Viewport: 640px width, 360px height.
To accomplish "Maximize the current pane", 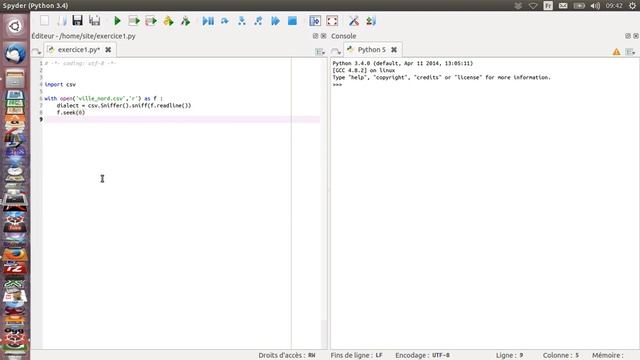I will tap(315, 21).
